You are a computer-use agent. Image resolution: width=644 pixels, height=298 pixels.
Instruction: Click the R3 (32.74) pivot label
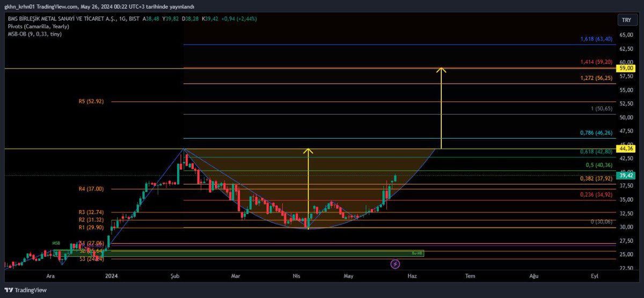(91, 212)
